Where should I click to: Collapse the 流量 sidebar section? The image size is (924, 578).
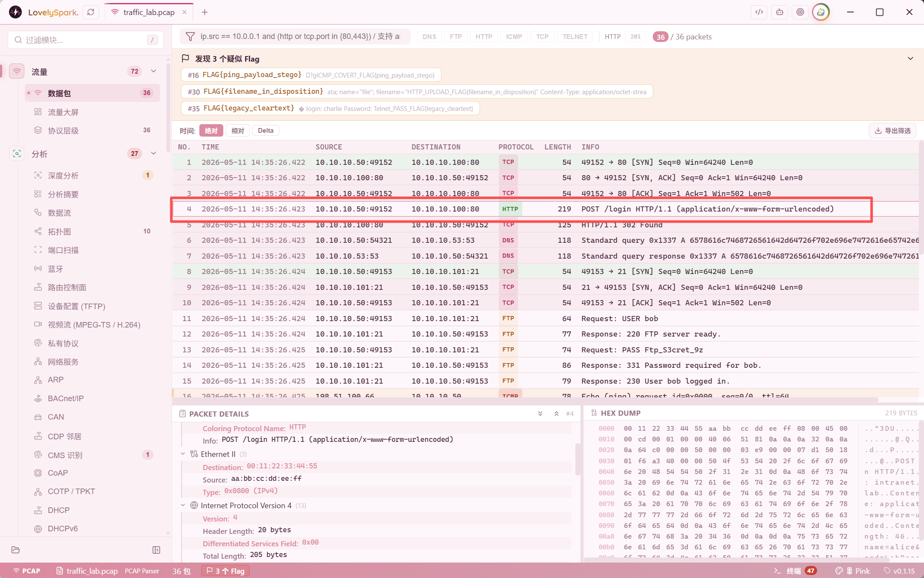coord(153,71)
